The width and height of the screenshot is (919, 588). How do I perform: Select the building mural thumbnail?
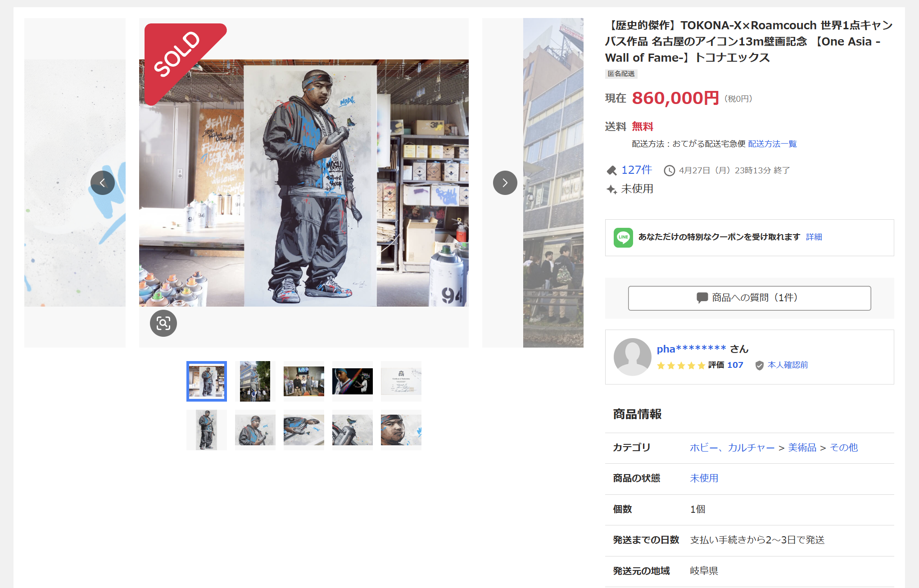coord(255,381)
